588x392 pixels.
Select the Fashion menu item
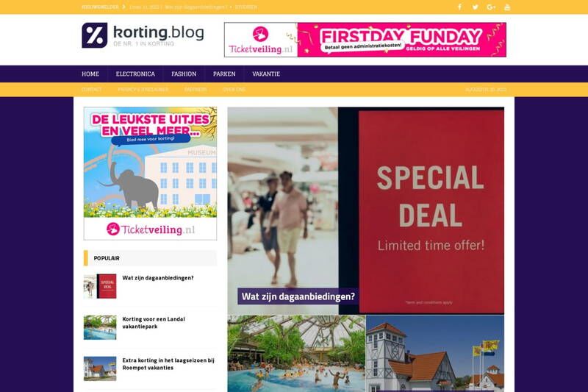pos(184,74)
